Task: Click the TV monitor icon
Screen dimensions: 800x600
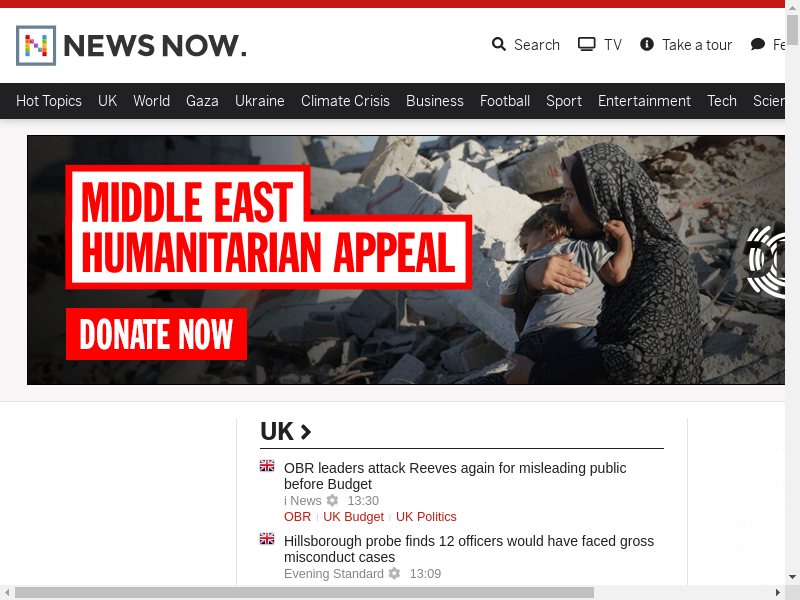Action: pyautogui.click(x=586, y=44)
